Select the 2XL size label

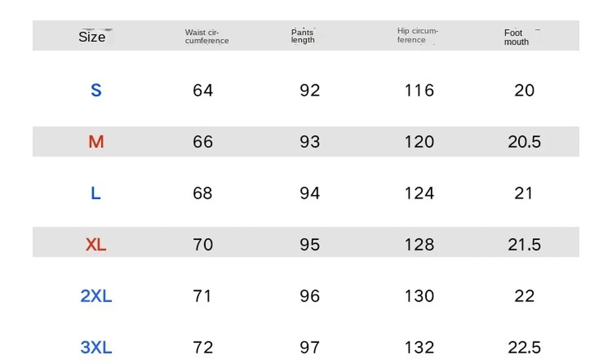pos(96,296)
